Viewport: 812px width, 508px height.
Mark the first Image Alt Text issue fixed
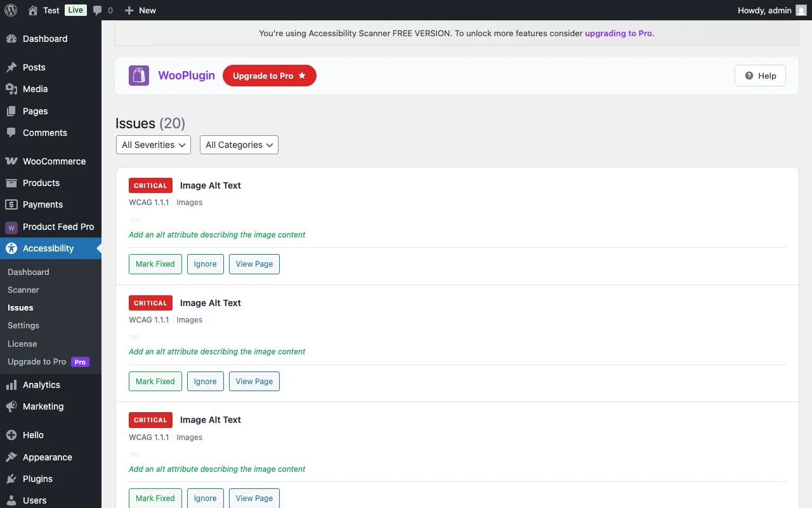(155, 264)
